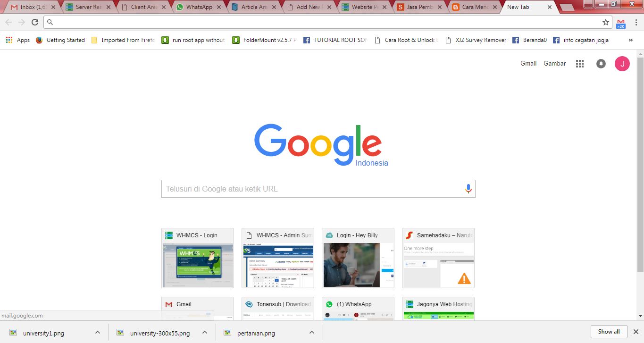Open downloaded file university1.png

pos(43,333)
